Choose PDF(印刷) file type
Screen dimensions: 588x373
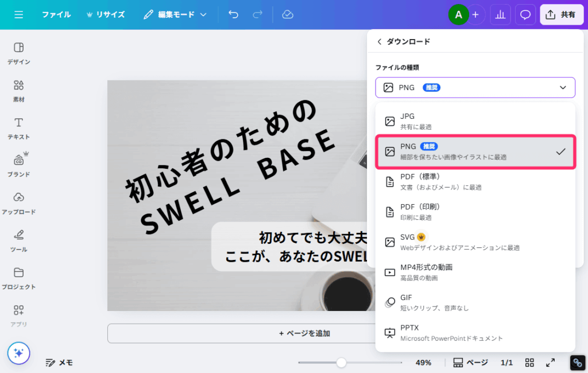(475, 212)
